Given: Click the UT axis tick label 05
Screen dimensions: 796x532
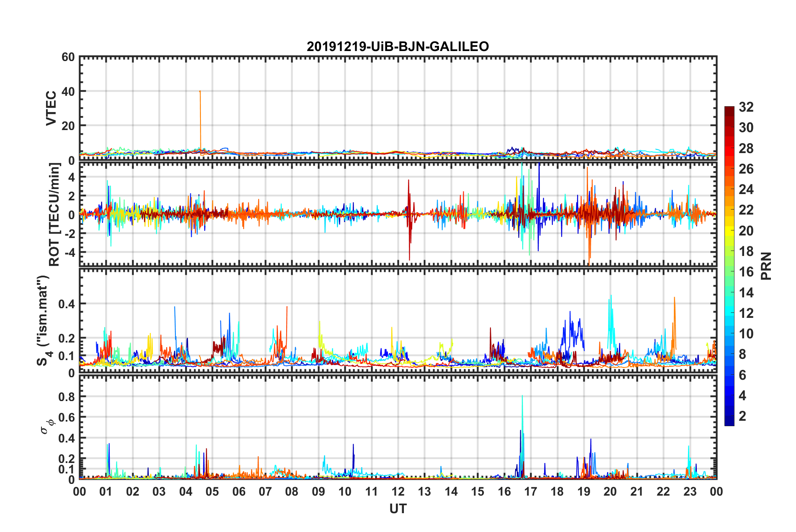Looking at the screenshot, I should pos(212,491).
